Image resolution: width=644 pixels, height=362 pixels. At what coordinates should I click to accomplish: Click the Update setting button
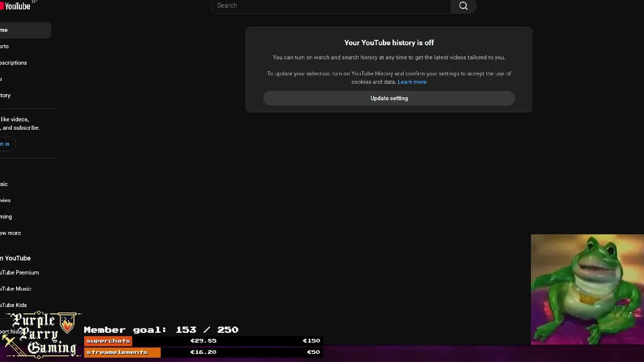tap(389, 98)
